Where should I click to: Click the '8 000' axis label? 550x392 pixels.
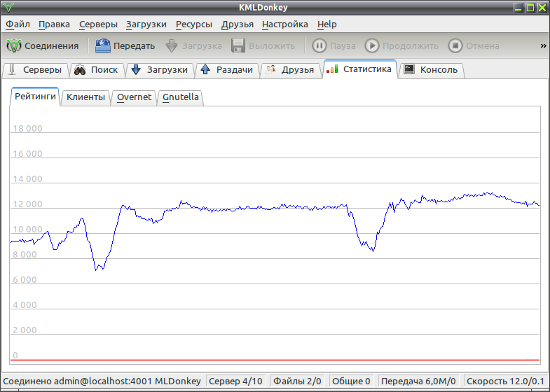click(x=25, y=255)
